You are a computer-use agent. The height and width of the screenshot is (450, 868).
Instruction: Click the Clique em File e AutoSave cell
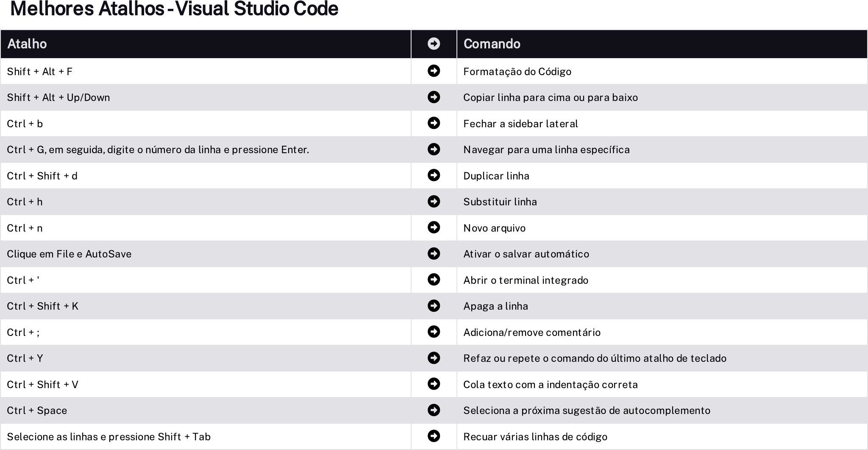(x=206, y=254)
